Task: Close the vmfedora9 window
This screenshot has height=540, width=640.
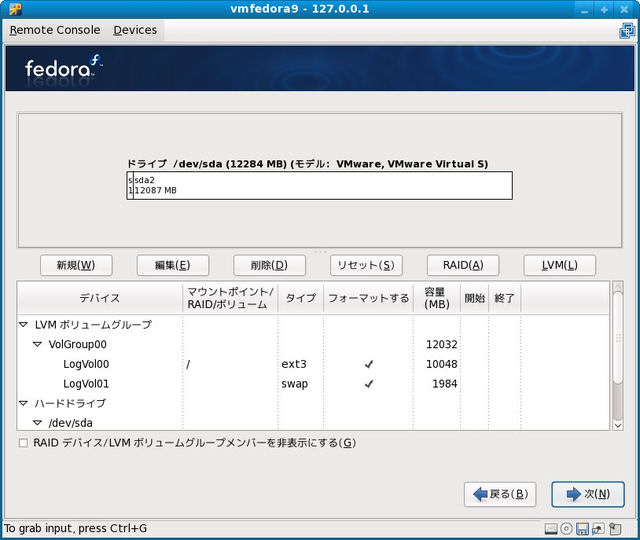Action: [x=624, y=9]
